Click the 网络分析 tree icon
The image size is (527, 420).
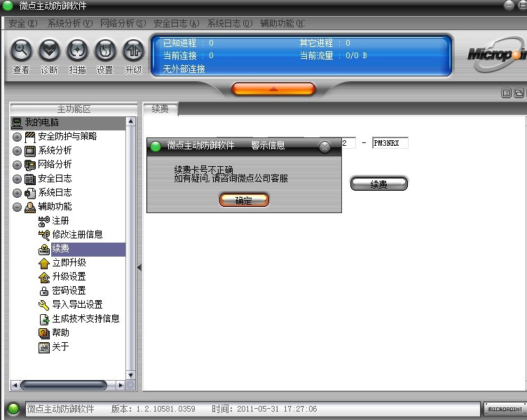point(30,165)
